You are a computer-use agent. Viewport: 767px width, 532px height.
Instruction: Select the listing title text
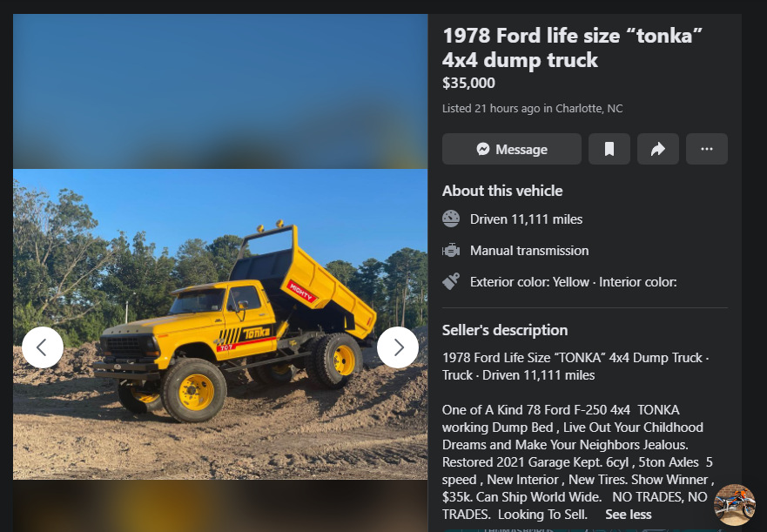coord(572,48)
